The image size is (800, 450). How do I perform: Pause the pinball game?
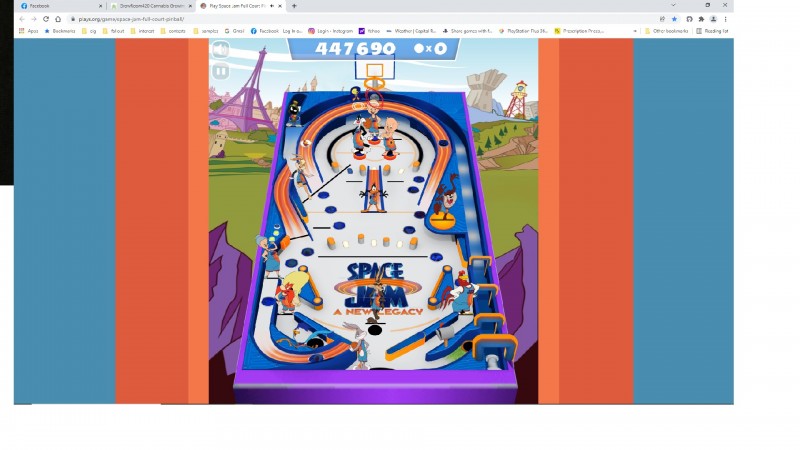point(220,71)
